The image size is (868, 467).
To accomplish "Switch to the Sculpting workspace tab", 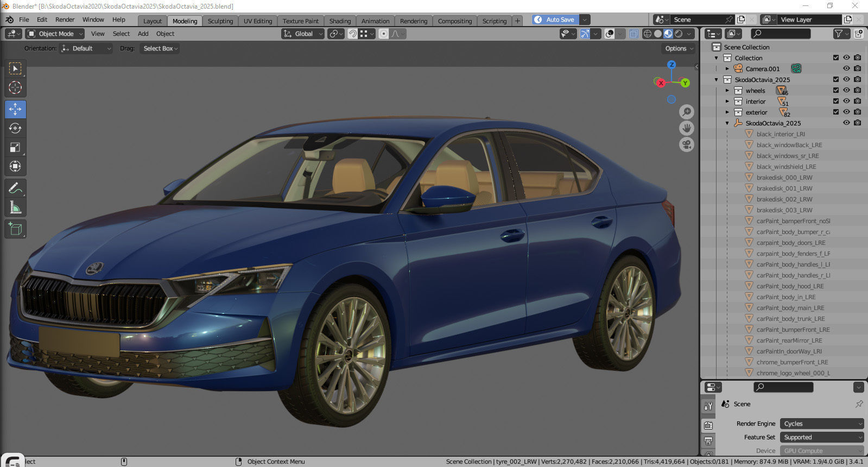I will [x=220, y=21].
